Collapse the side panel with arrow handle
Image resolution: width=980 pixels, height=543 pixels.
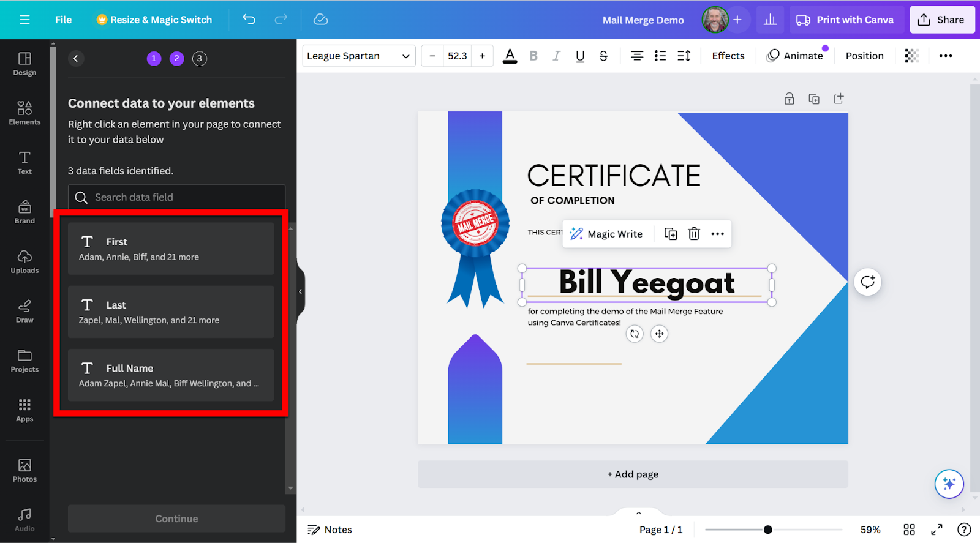coord(300,291)
